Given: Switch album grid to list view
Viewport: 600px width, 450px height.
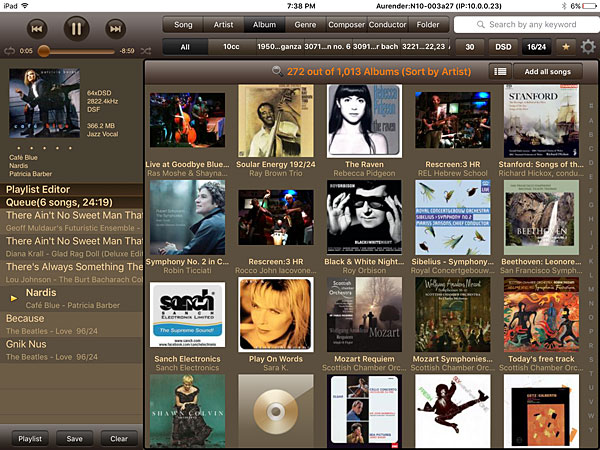Looking at the screenshot, I should click(x=499, y=71).
